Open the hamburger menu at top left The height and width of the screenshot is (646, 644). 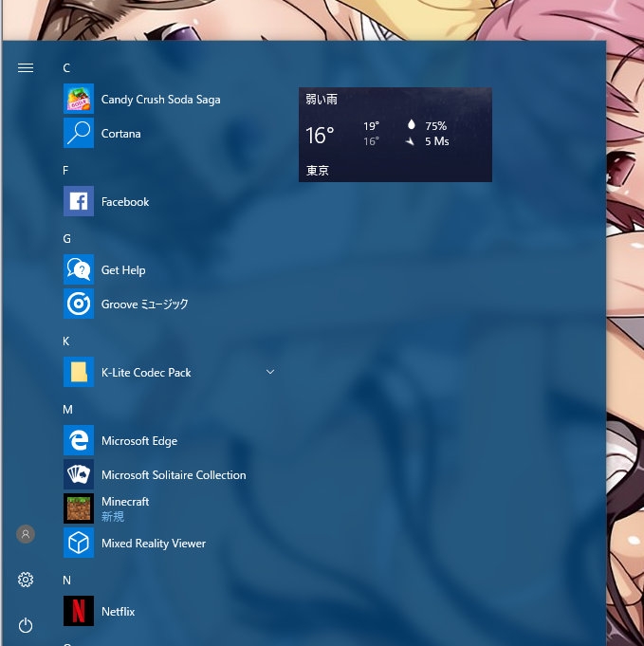coord(26,68)
